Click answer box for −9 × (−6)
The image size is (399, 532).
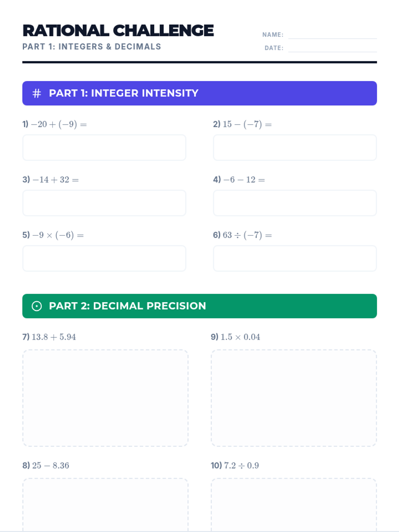(104, 259)
